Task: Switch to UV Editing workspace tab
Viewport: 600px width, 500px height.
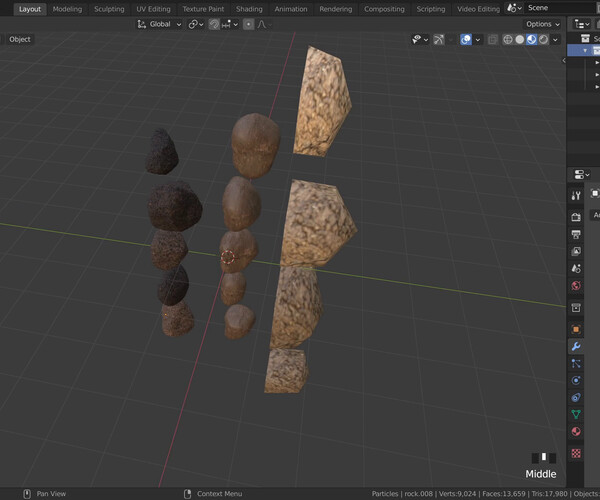Action: click(153, 9)
